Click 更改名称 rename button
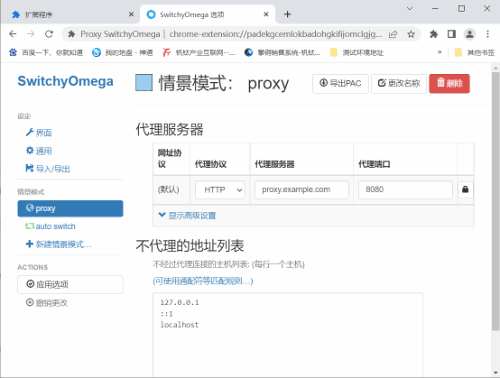The width and height of the screenshot is (500, 378). pyautogui.click(x=399, y=83)
